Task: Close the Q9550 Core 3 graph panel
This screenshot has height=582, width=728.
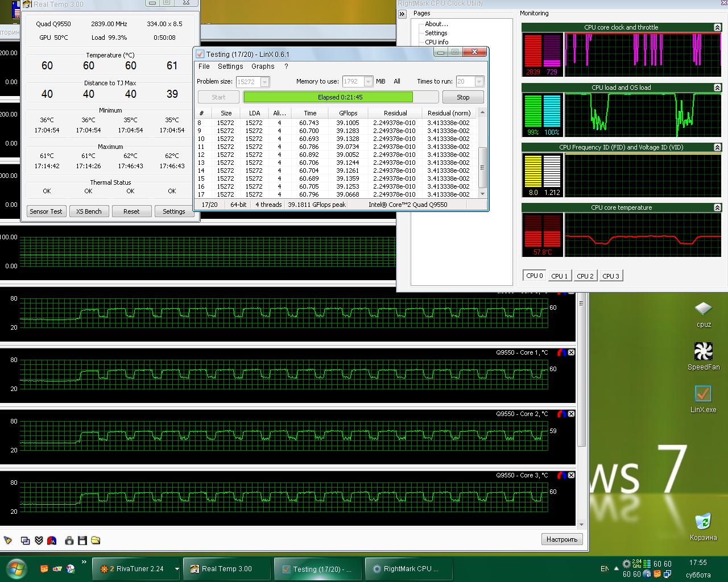Action: pyautogui.click(x=571, y=475)
